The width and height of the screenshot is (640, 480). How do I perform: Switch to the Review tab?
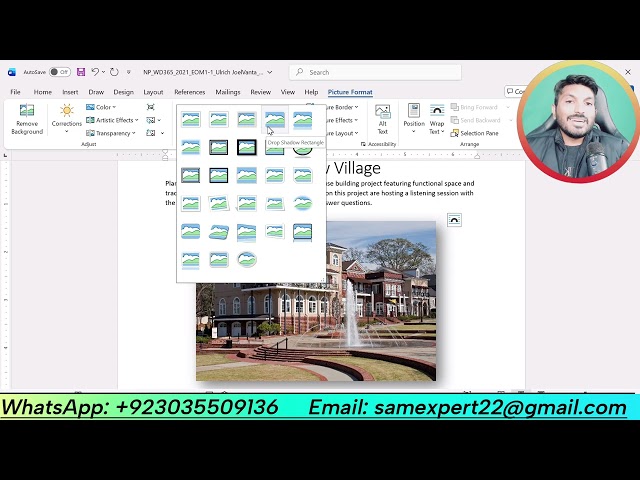pos(260,92)
